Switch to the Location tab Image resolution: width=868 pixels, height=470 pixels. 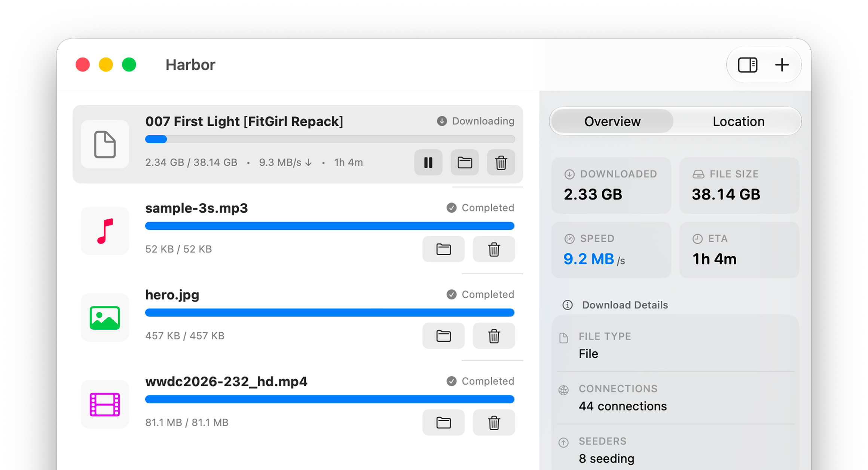click(739, 121)
